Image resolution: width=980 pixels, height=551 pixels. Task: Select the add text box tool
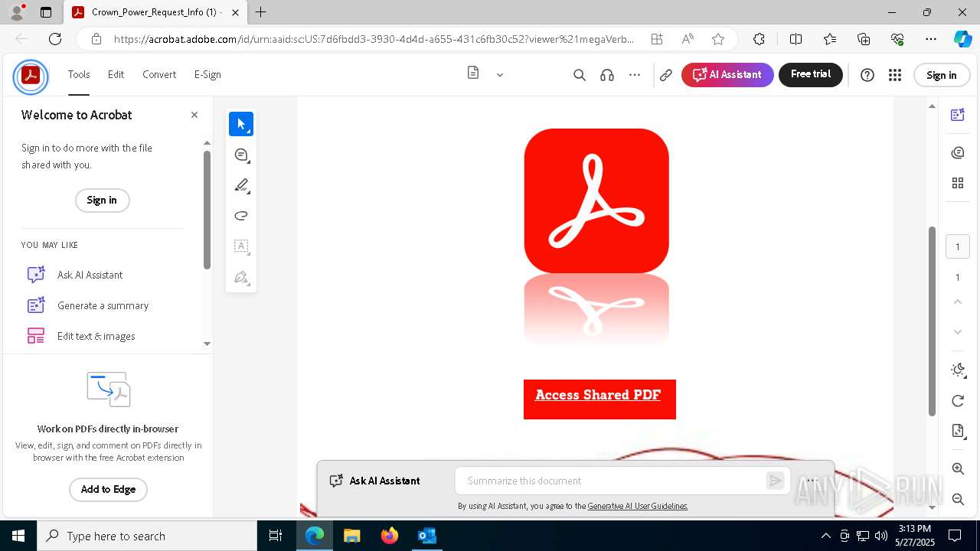click(241, 246)
